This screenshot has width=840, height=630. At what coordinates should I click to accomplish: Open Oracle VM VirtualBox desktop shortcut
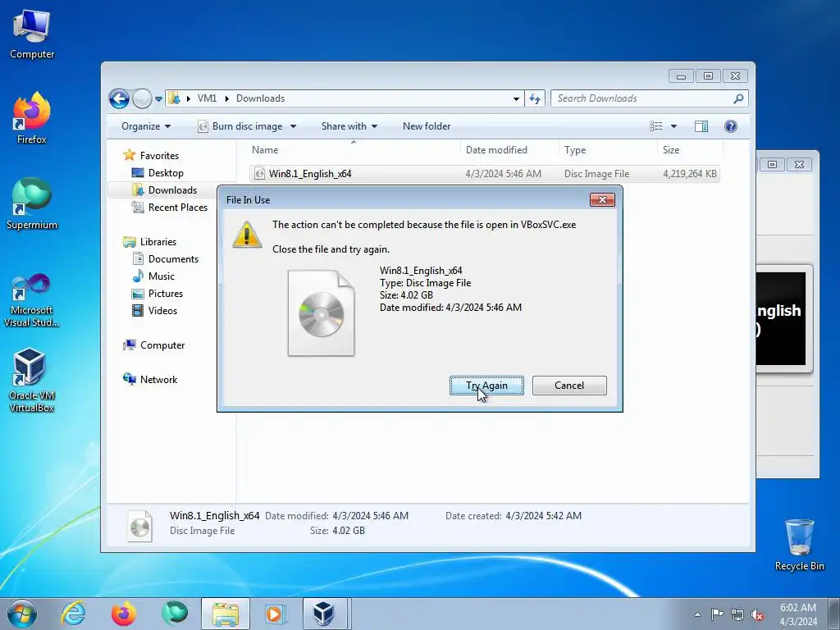click(32, 381)
